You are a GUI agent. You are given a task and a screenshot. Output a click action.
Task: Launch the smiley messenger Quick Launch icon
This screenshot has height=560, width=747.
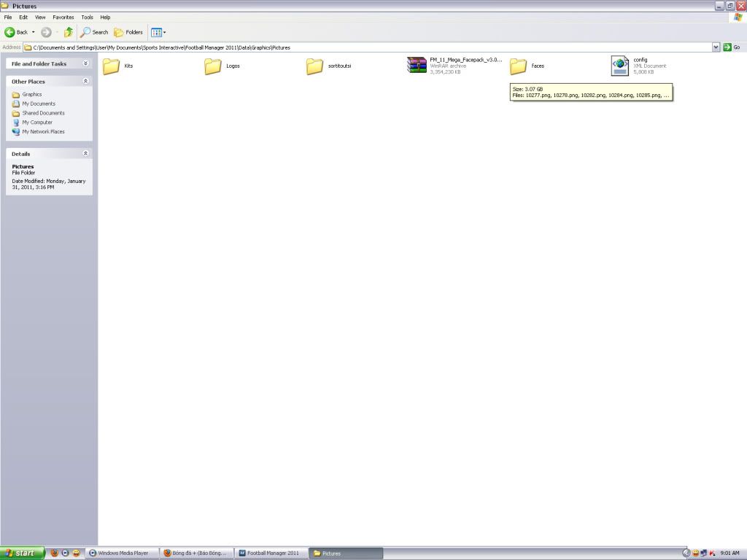[x=76, y=553]
